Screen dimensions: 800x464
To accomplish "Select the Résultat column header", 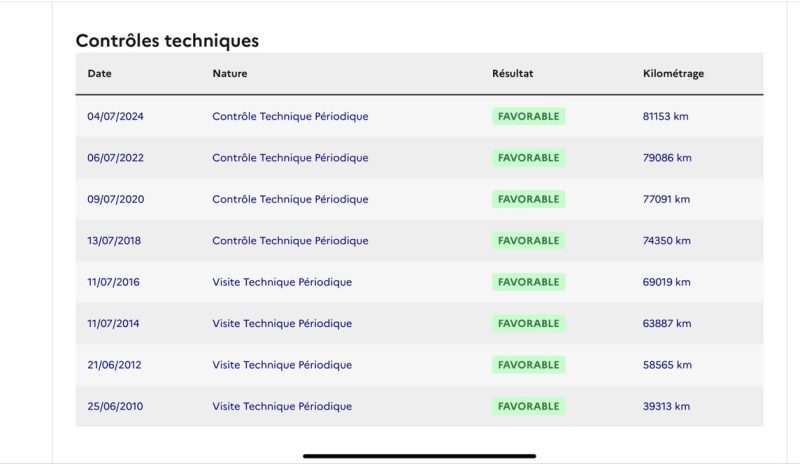I will pyautogui.click(x=512, y=74).
